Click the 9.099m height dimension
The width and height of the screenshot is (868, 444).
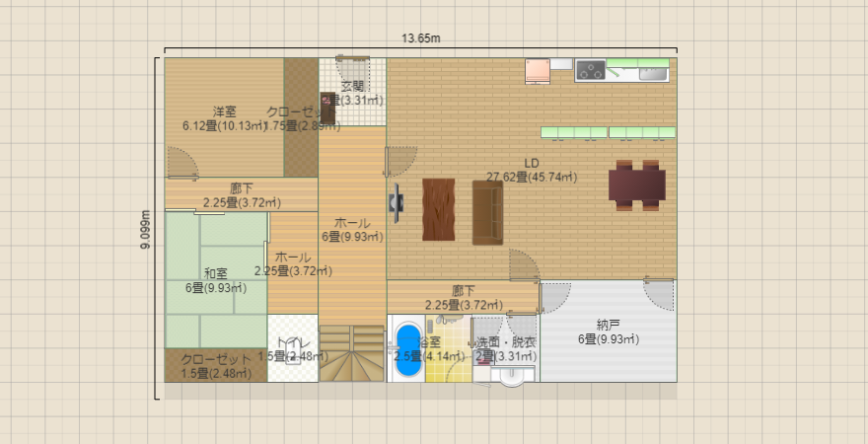point(146,229)
